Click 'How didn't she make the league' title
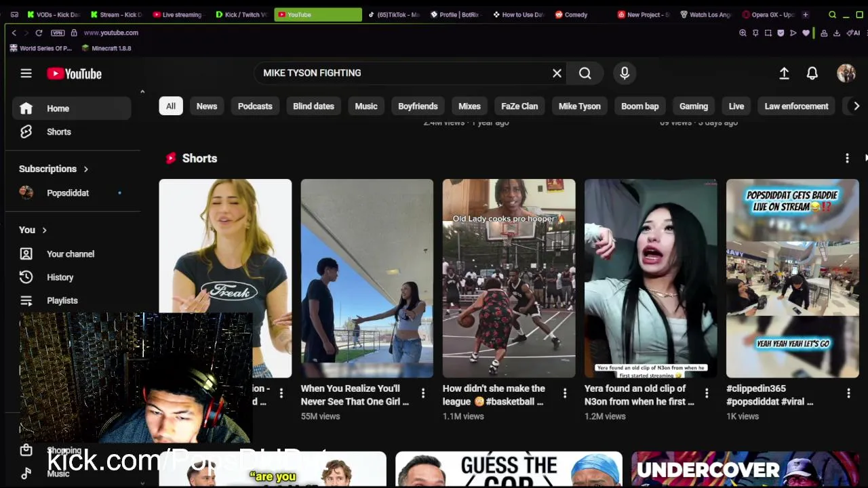 (x=494, y=395)
